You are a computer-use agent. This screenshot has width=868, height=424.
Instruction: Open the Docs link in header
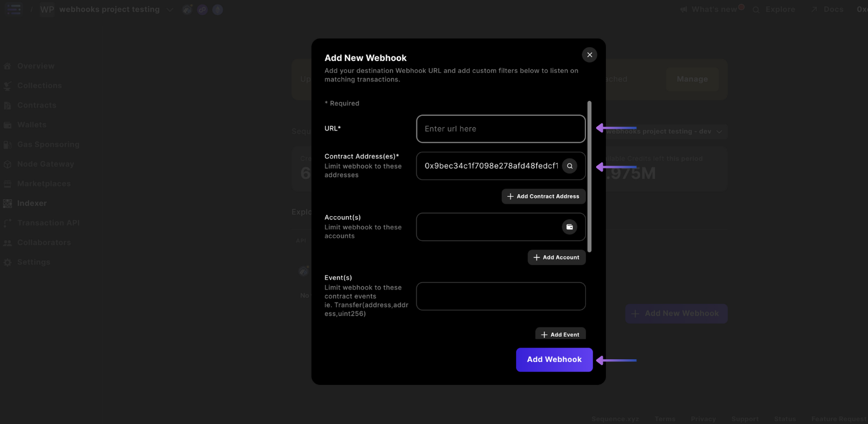(x=833, y=9)
